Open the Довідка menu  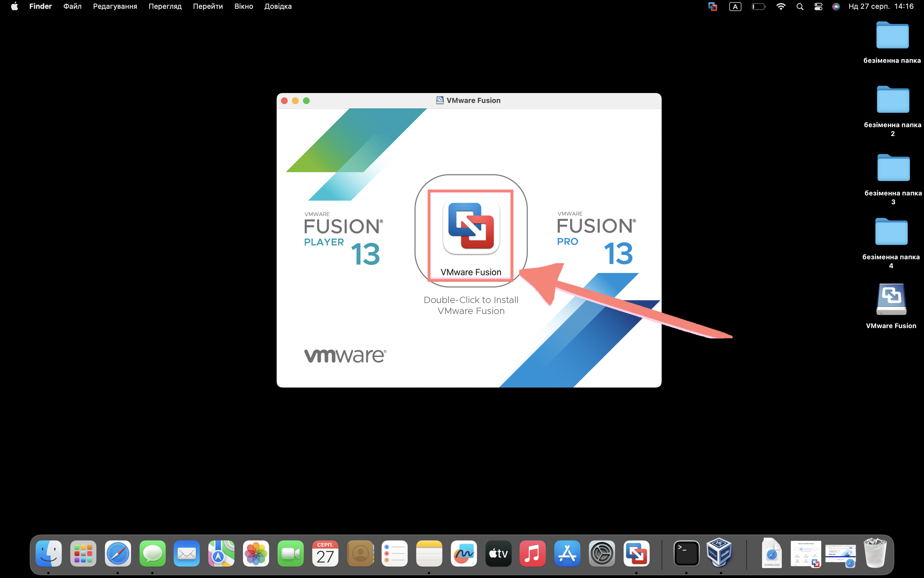278,6
